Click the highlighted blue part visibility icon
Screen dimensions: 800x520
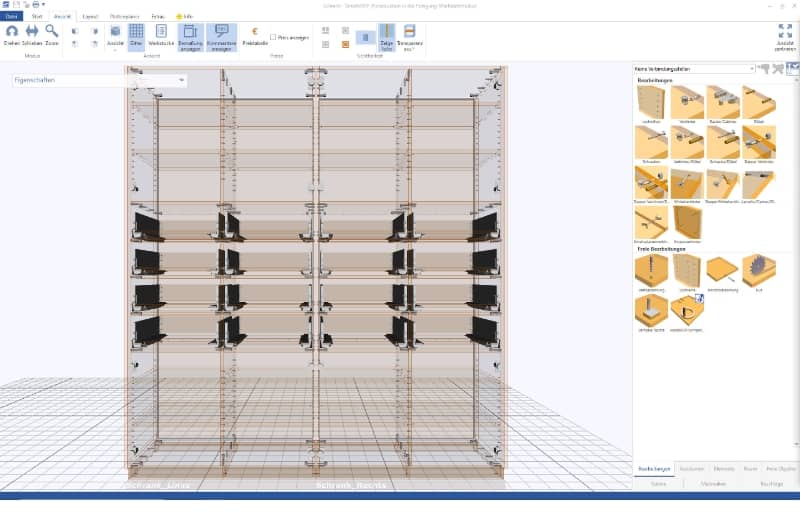[365, 37]
